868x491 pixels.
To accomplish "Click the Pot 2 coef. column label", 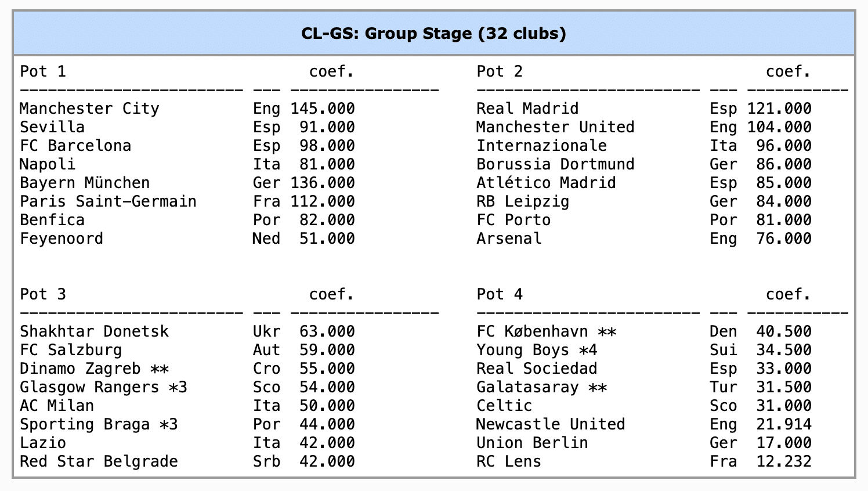I will point(788,71).
